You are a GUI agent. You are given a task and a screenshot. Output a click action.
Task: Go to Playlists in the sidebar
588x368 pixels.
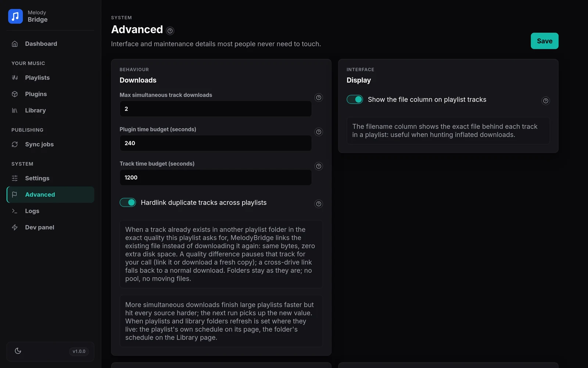coord(50,78)
